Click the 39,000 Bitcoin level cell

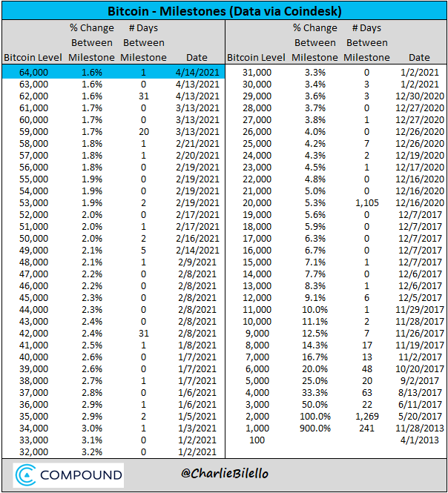click(x=33, y=368)
